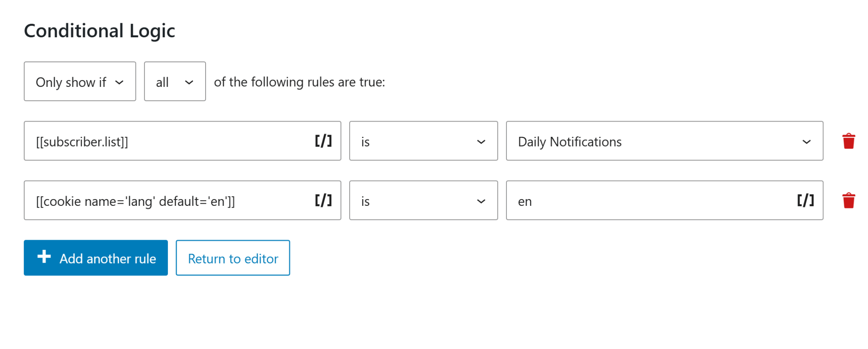Click the chevron beside 'Daily Notifications'
This screenshot has height=349, width=868.
pyautogui.click(x=807, y=141)
